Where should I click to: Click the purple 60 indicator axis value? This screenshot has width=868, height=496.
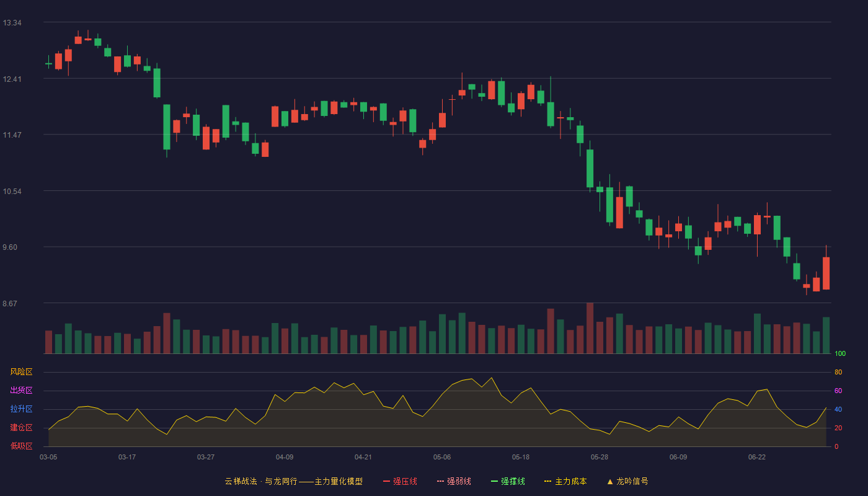tap(838, 391)
